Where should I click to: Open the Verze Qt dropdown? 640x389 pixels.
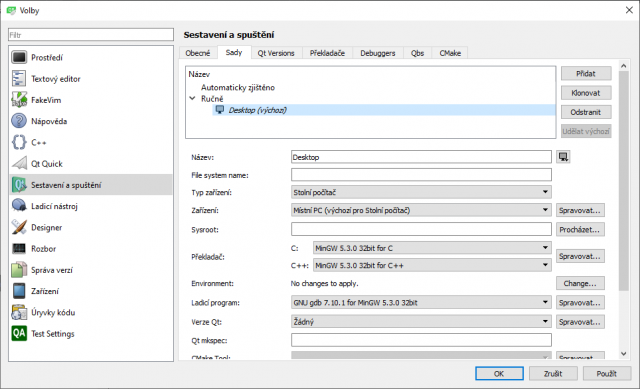click(421, 322)
